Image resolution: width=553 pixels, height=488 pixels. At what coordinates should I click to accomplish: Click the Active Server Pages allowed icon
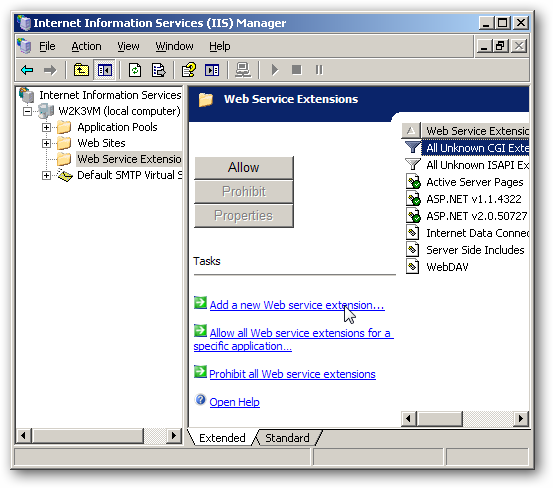click(x=413, y=182)
